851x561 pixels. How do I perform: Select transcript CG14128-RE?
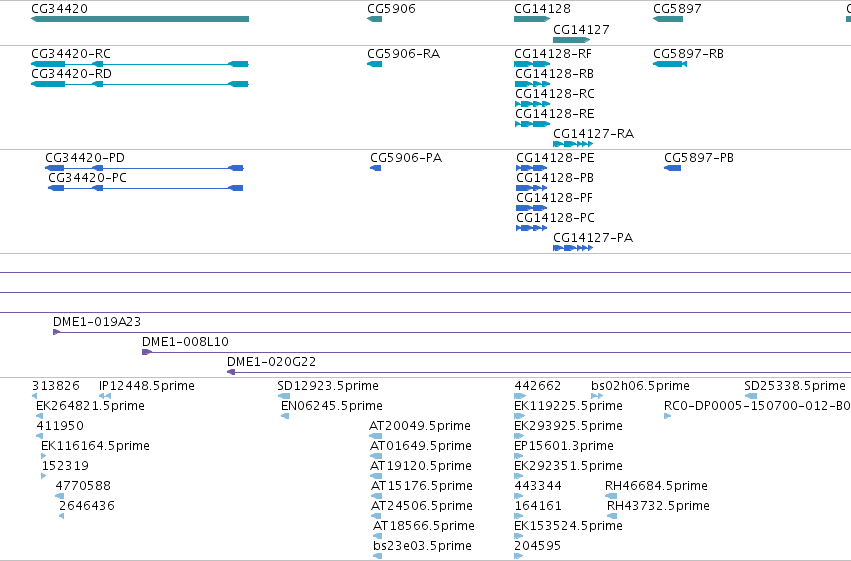tap(532, 124)
